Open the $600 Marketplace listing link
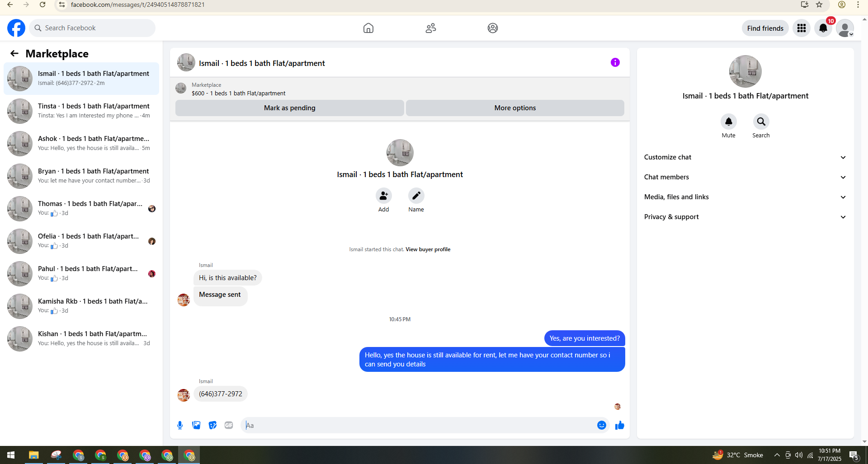 [x=238, y=94]
